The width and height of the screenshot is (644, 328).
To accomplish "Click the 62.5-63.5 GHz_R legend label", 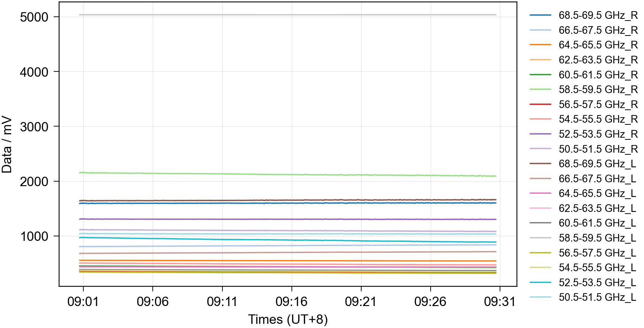I will pos(598,60).
